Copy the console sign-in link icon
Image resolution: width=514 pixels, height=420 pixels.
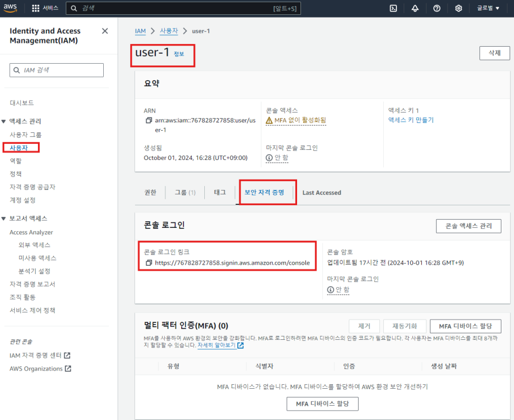pyautogui.click(x=149, y=263)
